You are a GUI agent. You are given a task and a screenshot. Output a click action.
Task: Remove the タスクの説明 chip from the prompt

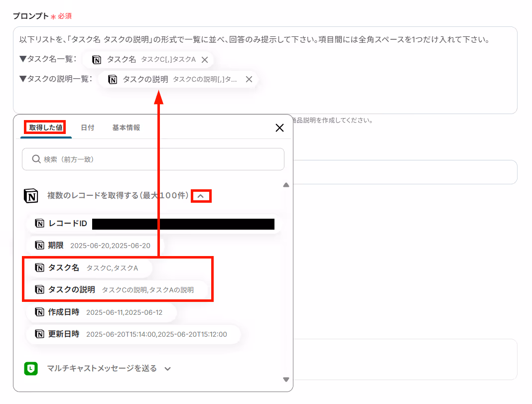249,79
